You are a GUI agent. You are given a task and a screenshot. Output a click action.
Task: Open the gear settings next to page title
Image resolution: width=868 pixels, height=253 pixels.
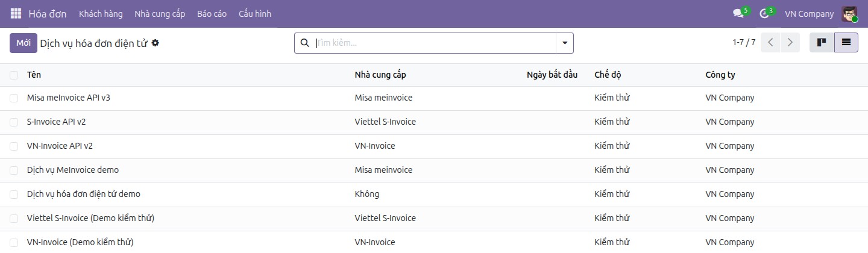click(155, 43)
